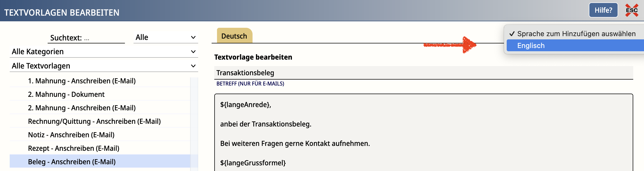This screenshot has width=644, height=171.
Task: Click the checkmark beside 'Sprache zum Hinzufügen auswählen'
Action: click(512, 34)
